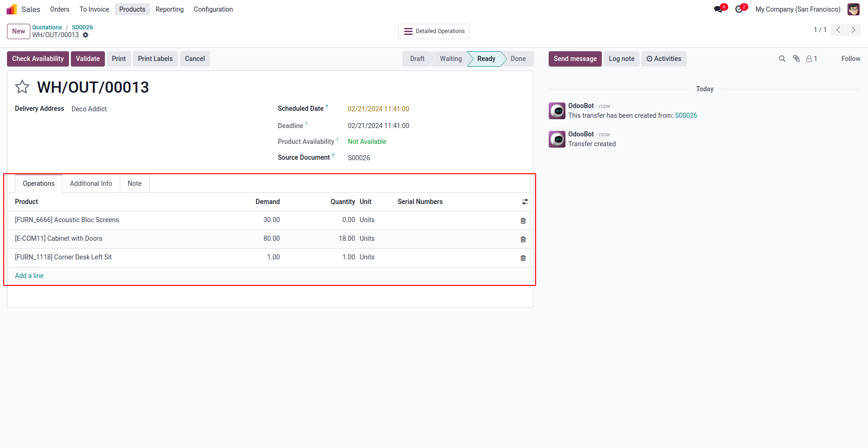Click the paperclip attachments icon
The height and width of the screenshot is (448, 868).
pos(797,59)
